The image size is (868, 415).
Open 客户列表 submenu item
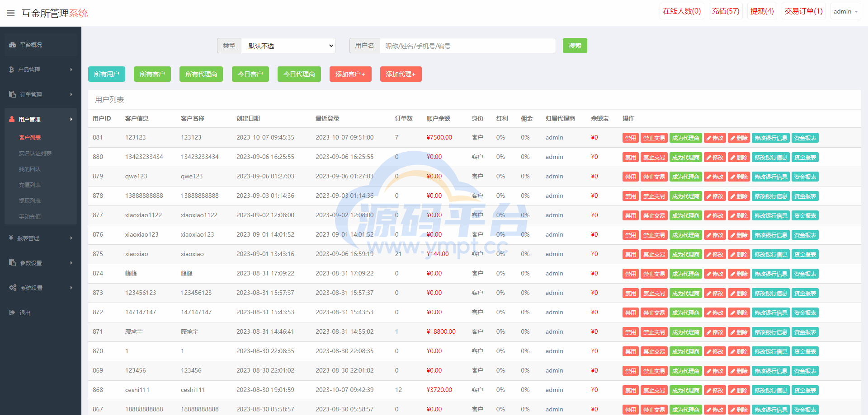click(30, 137)
